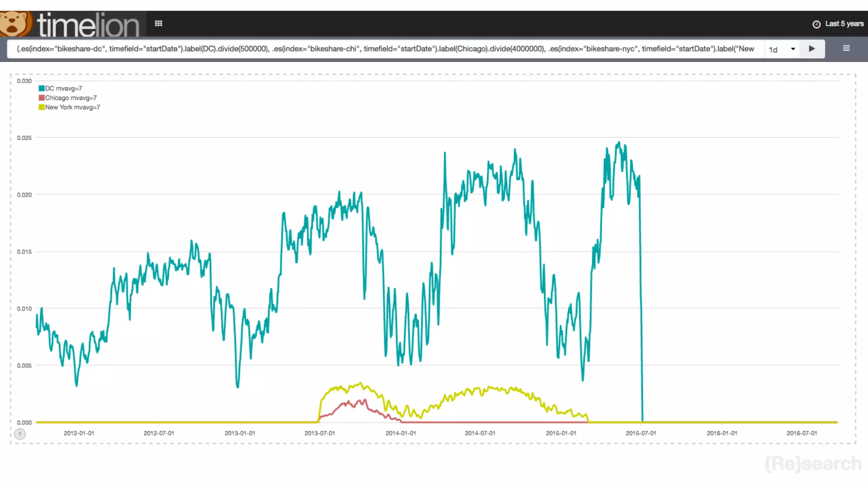Toggle the Chicago mvavg=7 legend label
Screen dimensions: 868x488
tap(71, 98)
